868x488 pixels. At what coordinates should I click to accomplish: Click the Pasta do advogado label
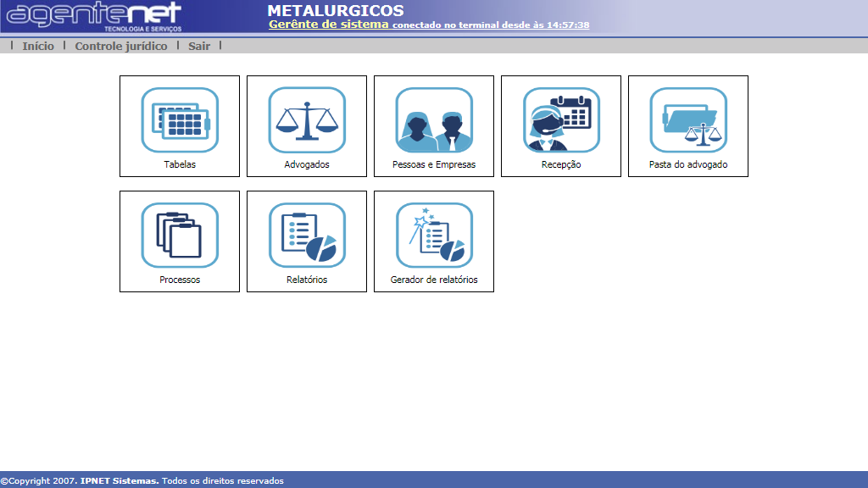point(688,164)
